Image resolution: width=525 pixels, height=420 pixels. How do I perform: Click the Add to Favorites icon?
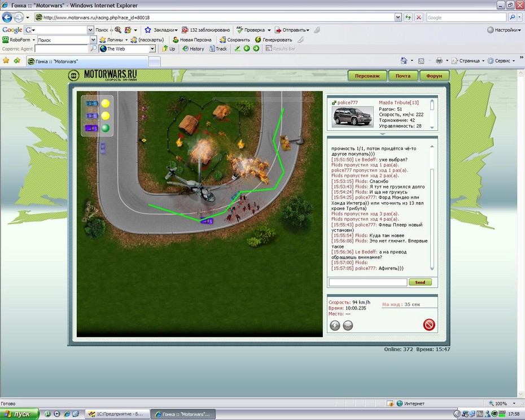coord(17,60)
